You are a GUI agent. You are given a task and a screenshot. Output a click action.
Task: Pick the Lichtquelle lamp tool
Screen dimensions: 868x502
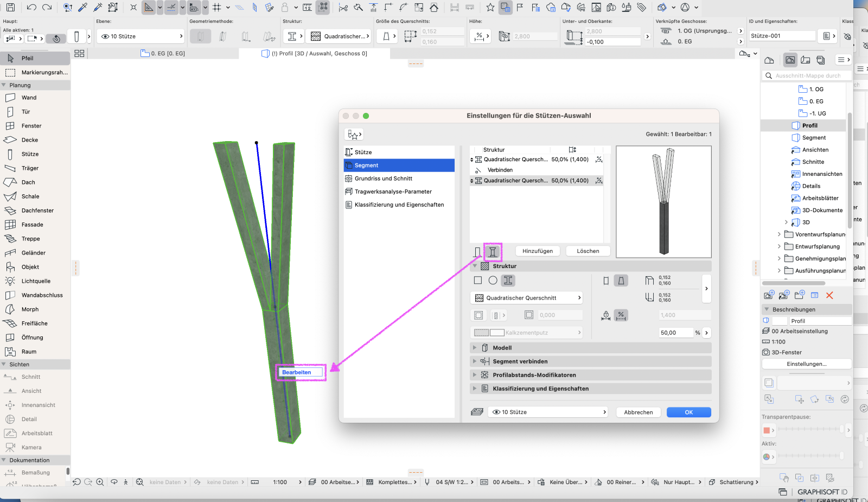click(x=35, y=281)
